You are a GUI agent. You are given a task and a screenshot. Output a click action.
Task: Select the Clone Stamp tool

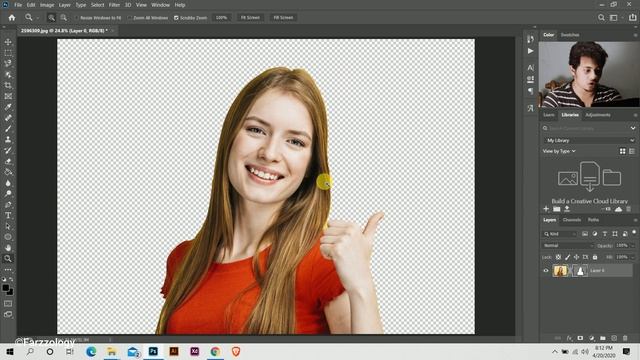(8, 140)
